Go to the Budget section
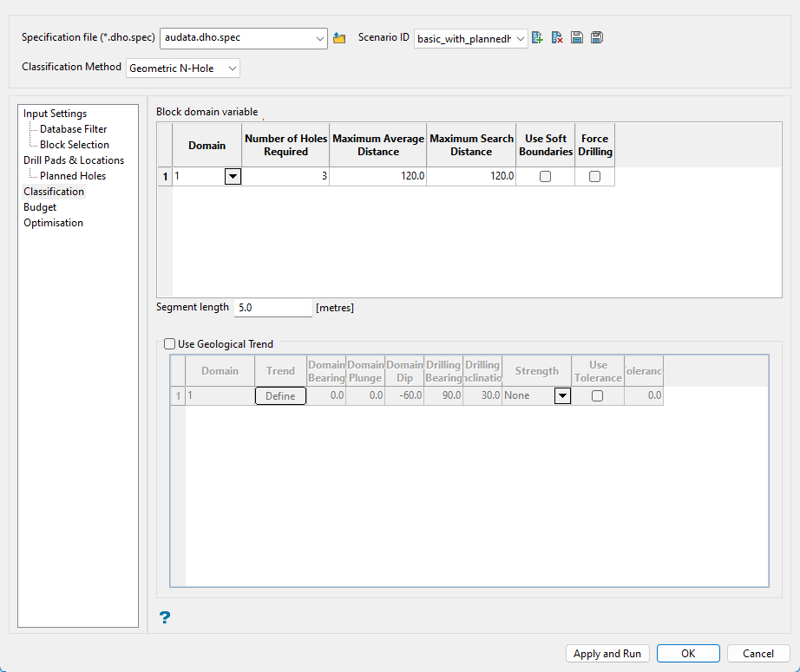This screenshot has width=800, height=672. click(40, 207)
